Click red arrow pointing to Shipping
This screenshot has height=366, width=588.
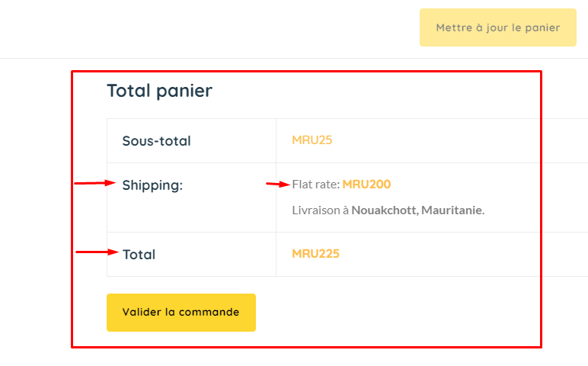click(x=95, y=183)
